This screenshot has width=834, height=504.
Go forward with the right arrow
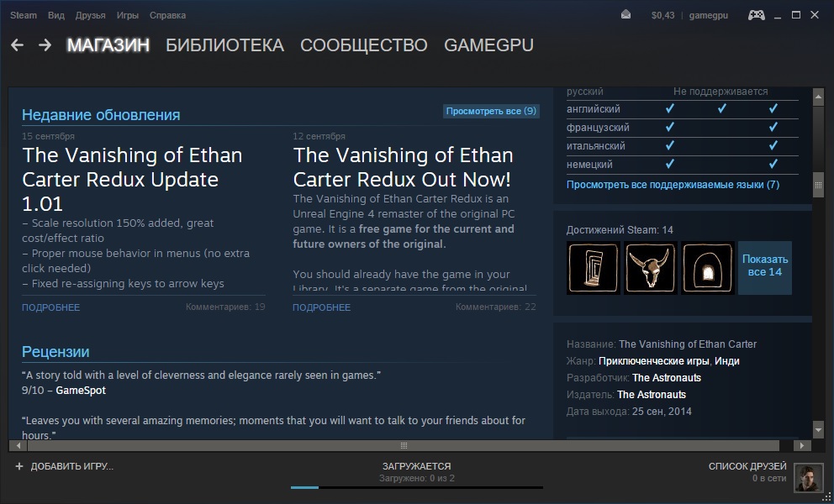45,45
